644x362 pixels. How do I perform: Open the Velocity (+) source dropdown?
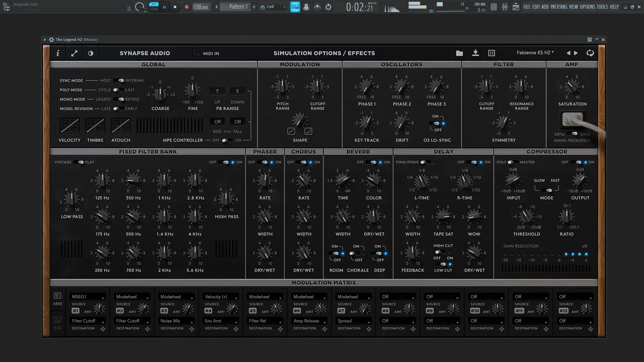click(221, 297)
